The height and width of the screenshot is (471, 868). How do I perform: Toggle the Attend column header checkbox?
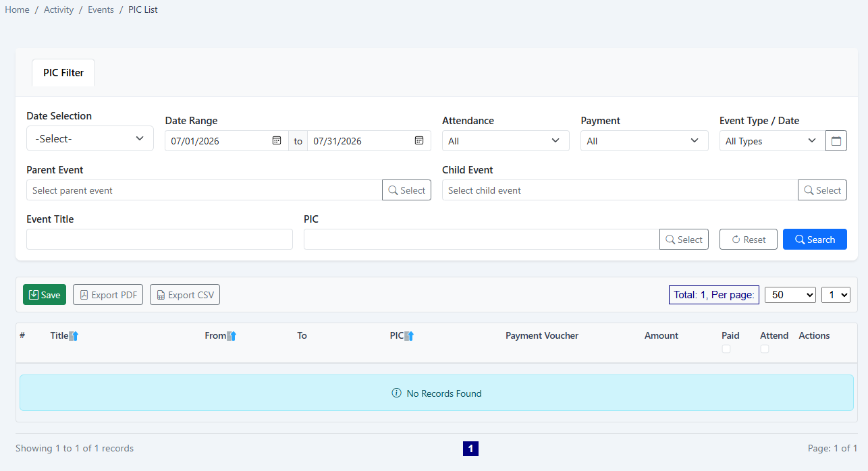pyautogui.click(x=765, y=349)
